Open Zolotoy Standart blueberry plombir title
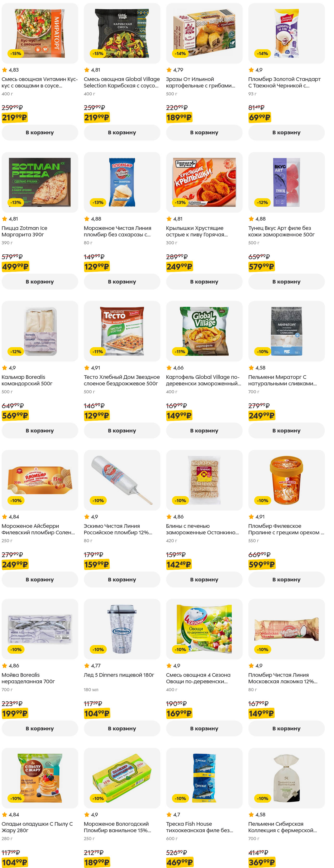 coord(284,82)
